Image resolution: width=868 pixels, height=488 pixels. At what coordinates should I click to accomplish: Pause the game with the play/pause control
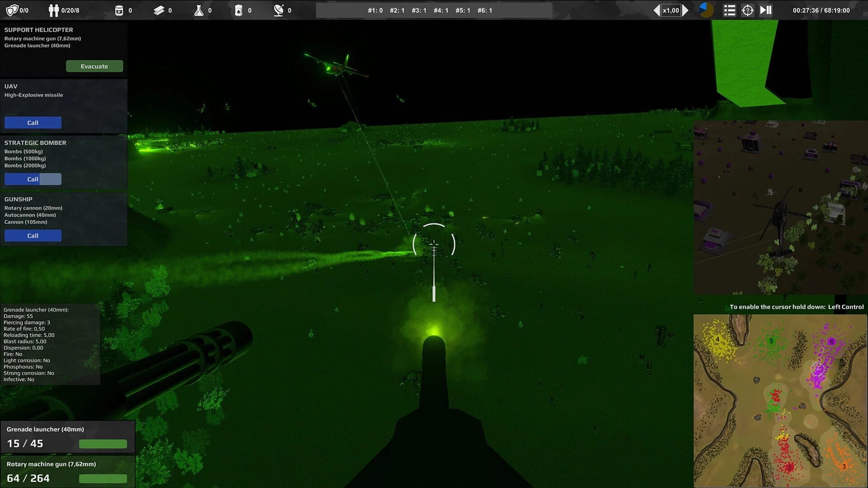tap(765, 9)
